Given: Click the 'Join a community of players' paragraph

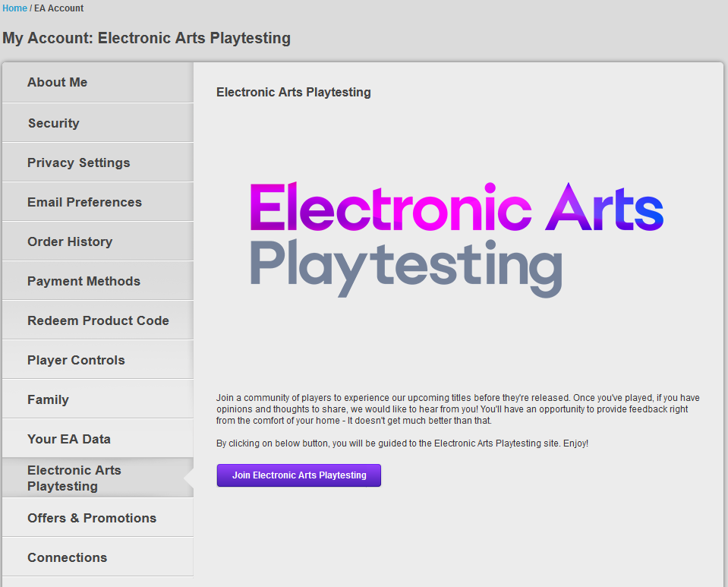Looking at the screenshot, I should 458,409.
